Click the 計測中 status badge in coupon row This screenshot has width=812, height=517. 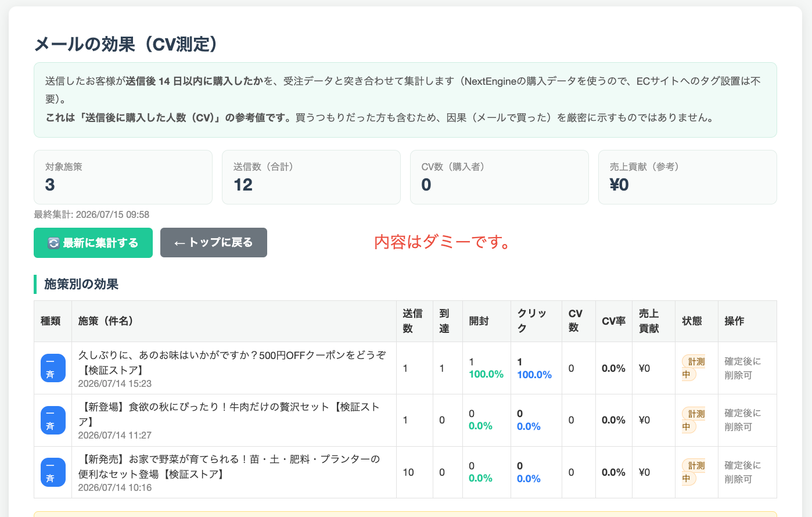click(694, 368)
